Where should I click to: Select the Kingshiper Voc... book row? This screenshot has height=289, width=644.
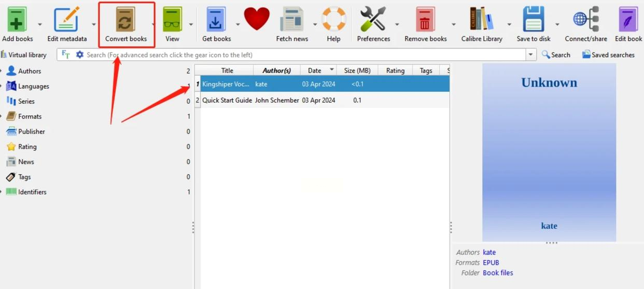click(x=325, y=84)
